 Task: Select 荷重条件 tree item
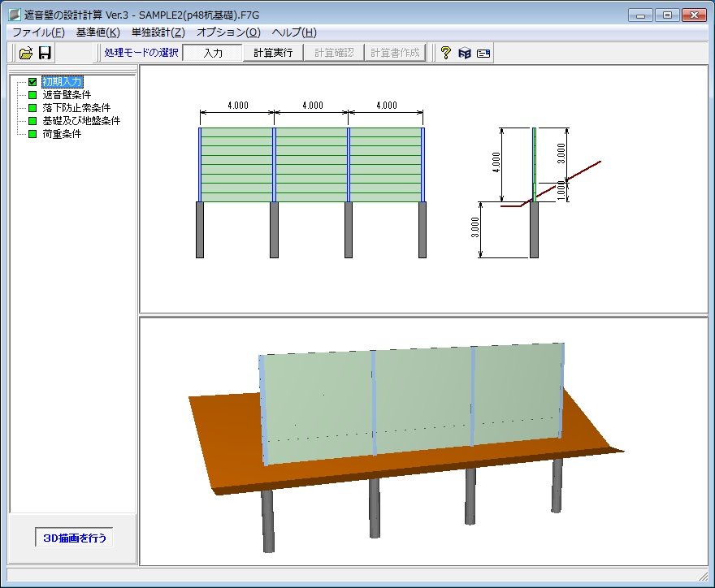tap(62, 134)
